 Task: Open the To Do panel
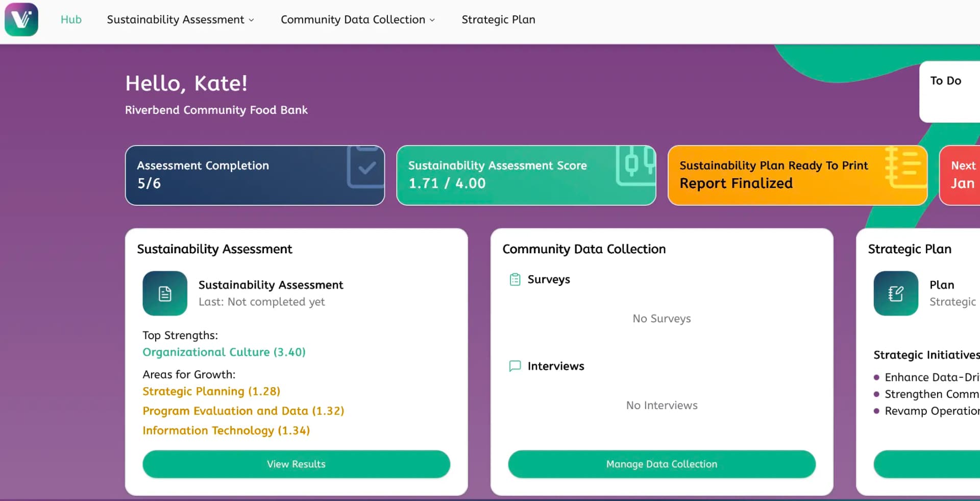pyautogui.click(x=947, y=80)
